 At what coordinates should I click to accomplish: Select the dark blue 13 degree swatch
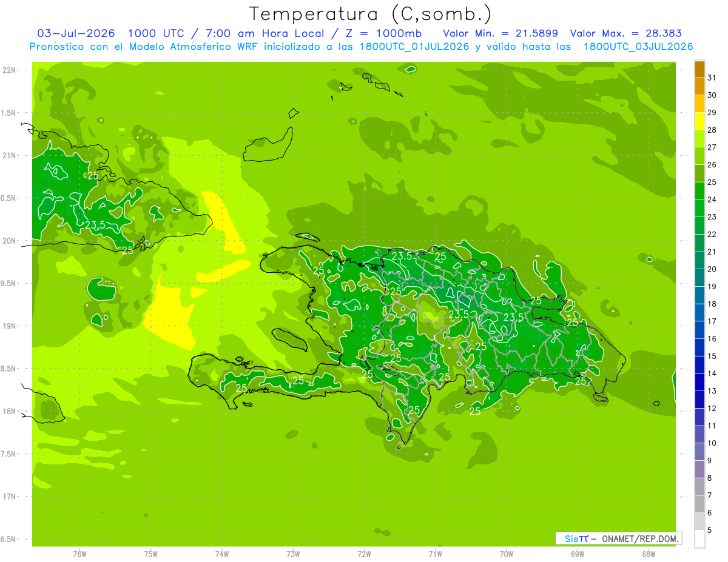coord(699,383)
